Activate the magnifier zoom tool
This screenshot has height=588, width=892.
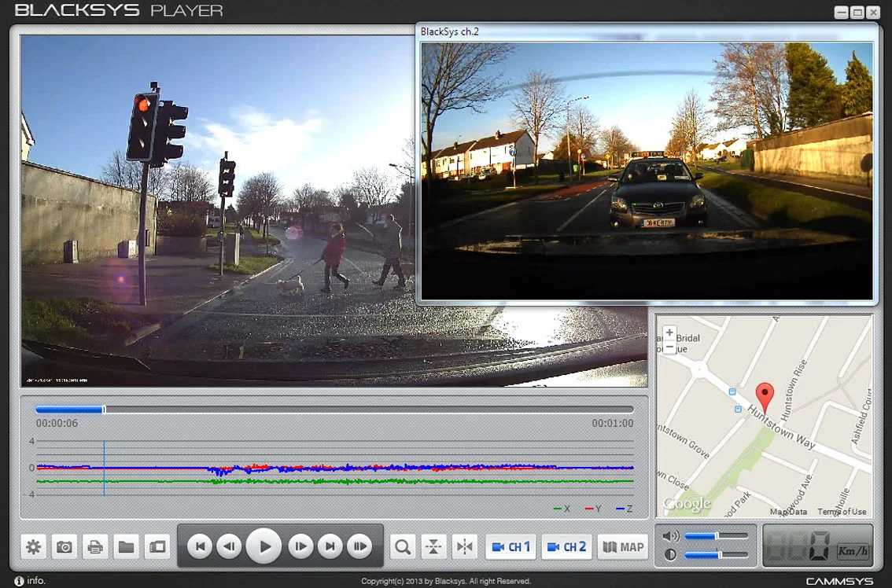coord(403,547)
